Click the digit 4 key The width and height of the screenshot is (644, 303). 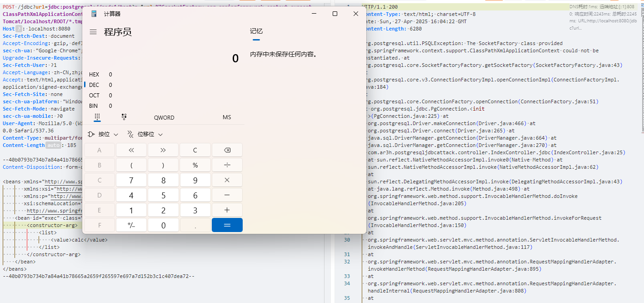point(131,195)
